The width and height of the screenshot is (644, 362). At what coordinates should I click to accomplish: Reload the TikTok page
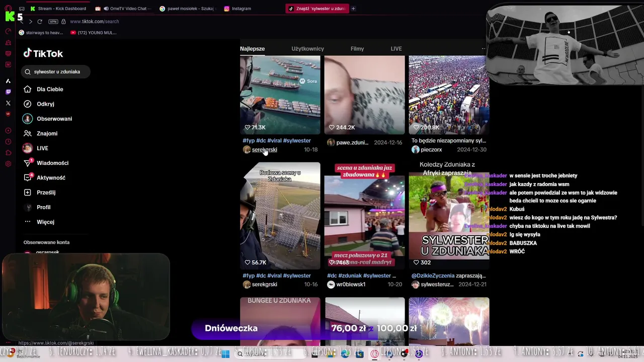[40, 22]
